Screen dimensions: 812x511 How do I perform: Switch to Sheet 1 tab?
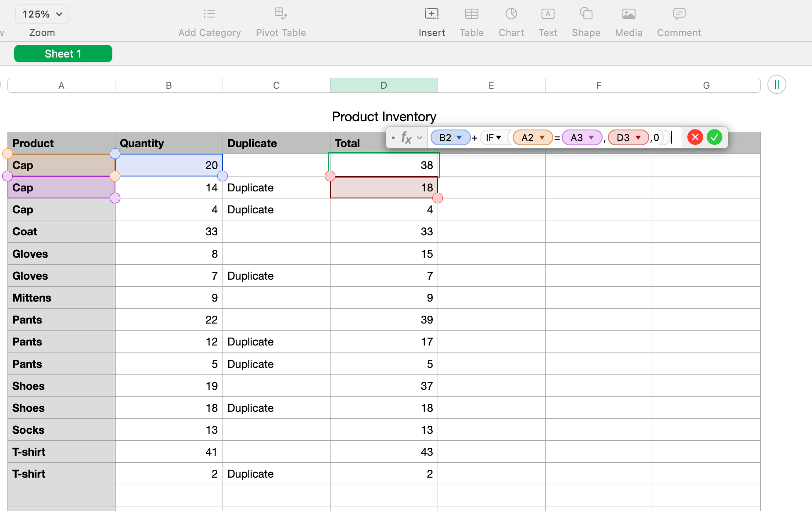tap(63, 53)
